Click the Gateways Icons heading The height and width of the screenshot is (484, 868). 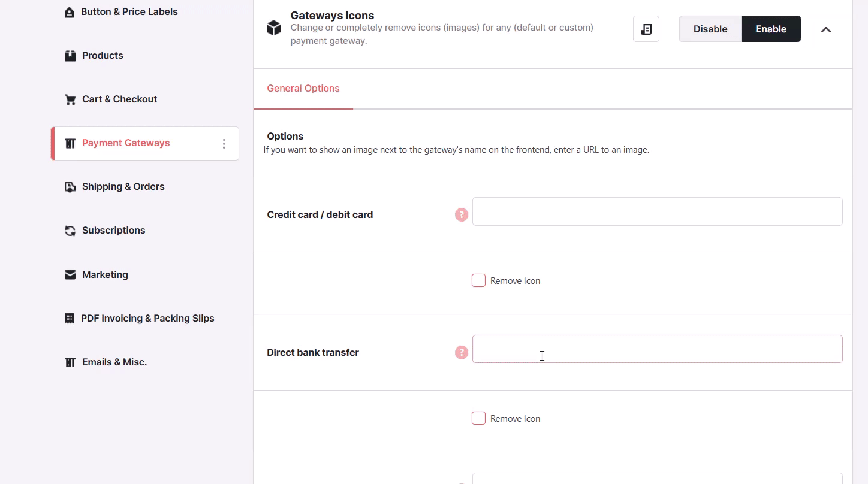coord(332,16)
